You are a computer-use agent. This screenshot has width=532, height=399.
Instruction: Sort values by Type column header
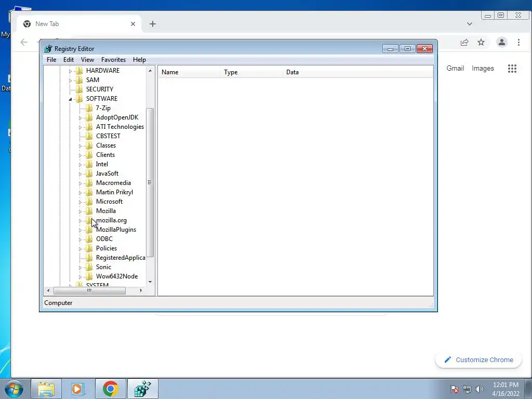(x=252, y=72)
